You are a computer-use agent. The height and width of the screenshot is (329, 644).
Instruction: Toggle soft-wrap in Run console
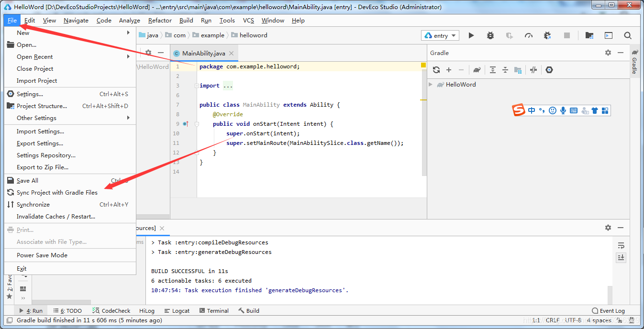621,246
